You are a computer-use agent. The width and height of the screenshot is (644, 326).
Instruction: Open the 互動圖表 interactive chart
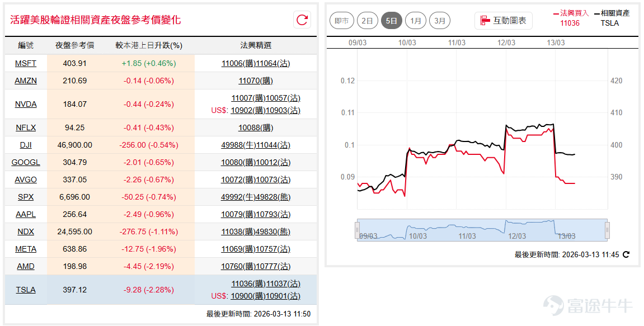tap(504, 21)
